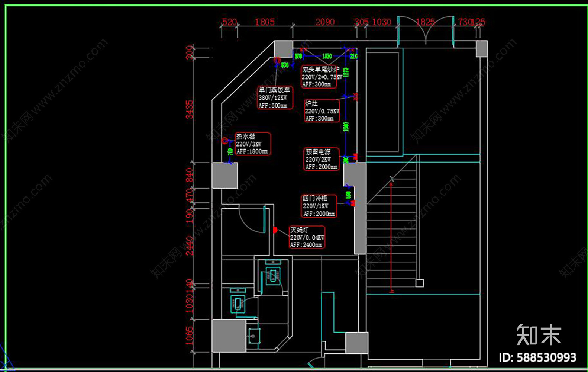588x372 pixels.
Task: Select the 双头单尾炒炉 equipment label box
Action: [319, 77]
